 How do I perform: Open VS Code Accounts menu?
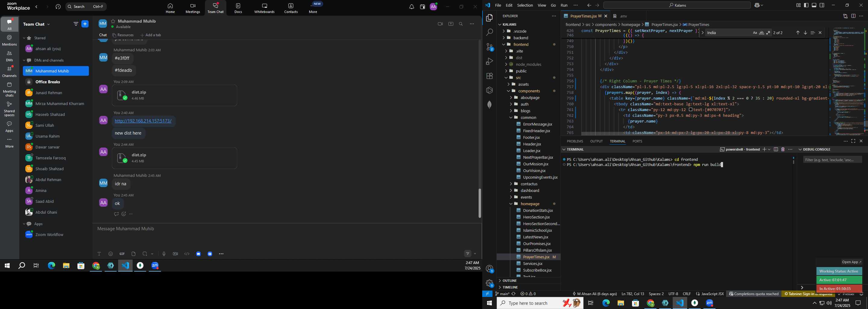tap(489, 269)
